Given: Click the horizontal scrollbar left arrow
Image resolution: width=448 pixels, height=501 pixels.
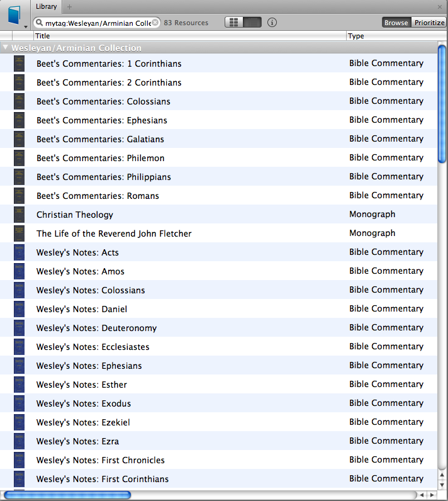Looking at the screenshot, I should (x=422, y=495).
